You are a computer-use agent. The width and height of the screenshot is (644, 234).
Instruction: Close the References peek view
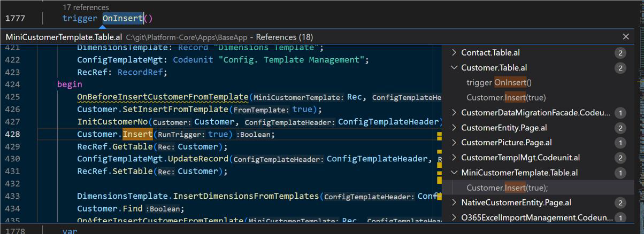626,37
